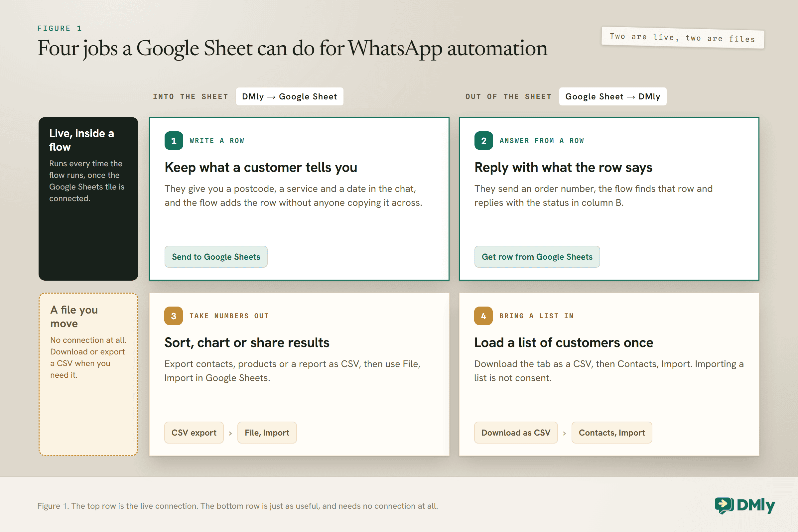This screenshot has width=798, height=532.
Task: Click the amber number 3 badge
Action: [x=173, y=316]
